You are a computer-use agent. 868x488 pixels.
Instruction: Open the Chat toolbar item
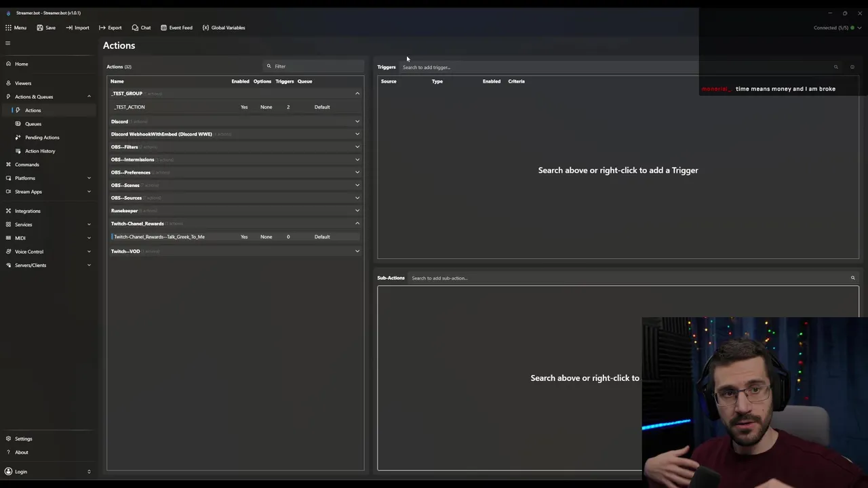(141, 28)
